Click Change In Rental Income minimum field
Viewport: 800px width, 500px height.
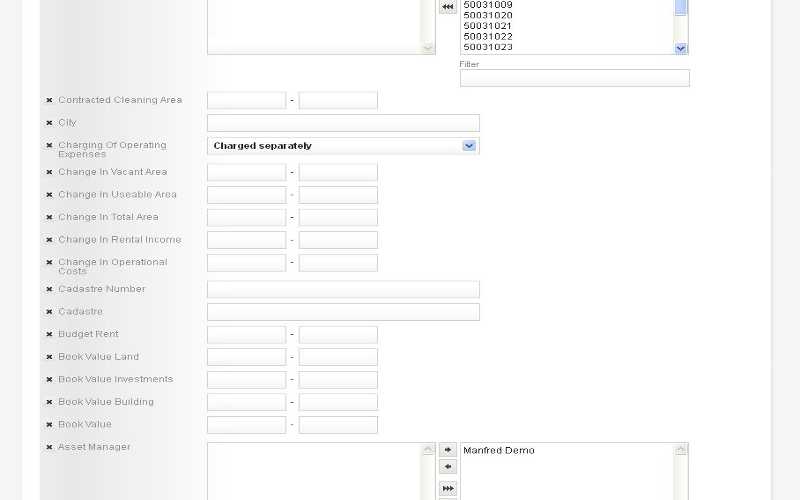(x=246, y=240)
